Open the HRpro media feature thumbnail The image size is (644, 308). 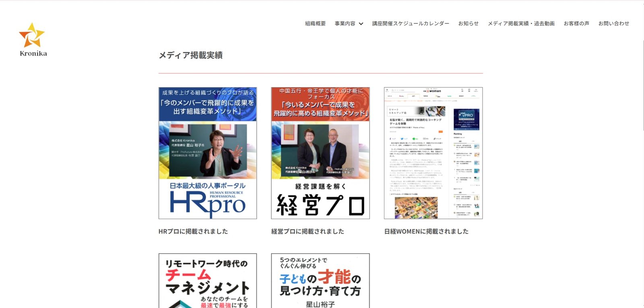[x=208, y=153]
